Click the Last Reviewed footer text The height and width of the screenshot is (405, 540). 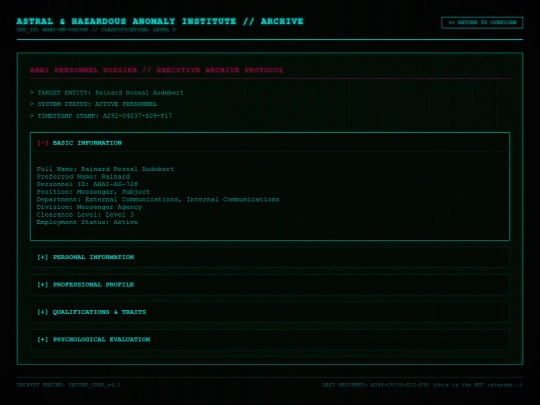[x=423, y=385]
